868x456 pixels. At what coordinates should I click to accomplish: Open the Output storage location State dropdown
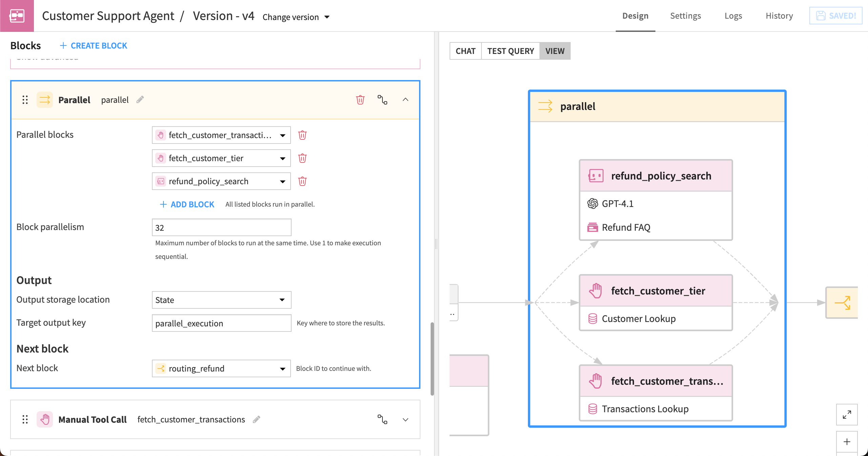pos(221,300)
